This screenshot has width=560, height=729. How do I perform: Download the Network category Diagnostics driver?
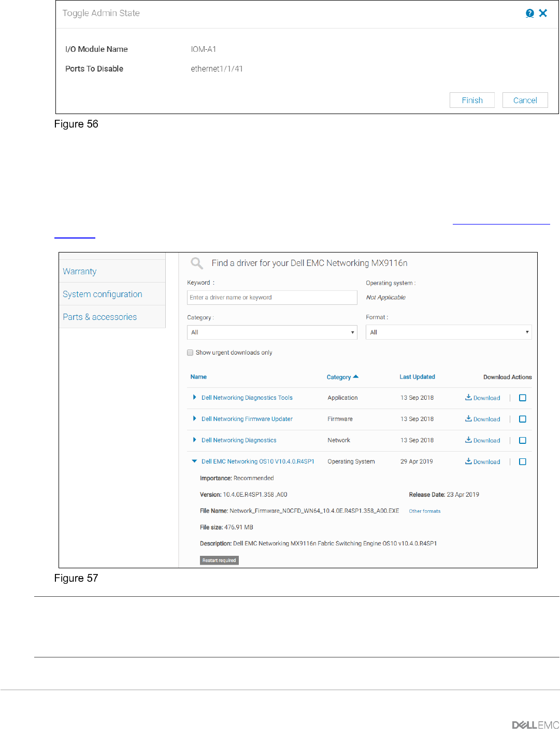click(482, 440)
